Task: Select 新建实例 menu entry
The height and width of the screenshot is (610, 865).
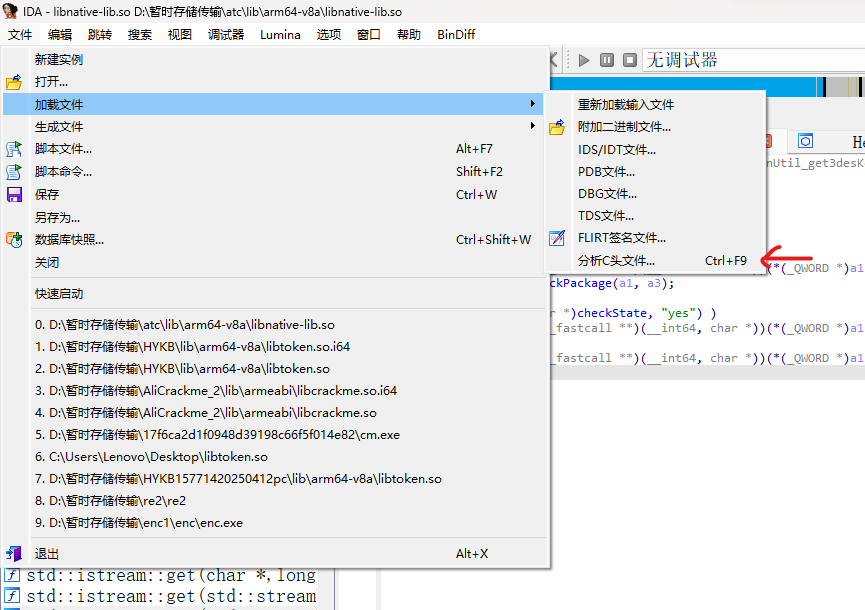Action: [273, 60]
